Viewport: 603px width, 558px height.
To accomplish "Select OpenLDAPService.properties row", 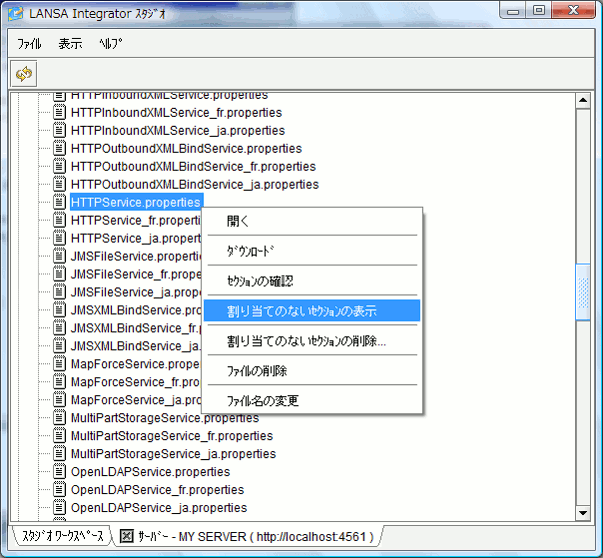I will [150, 471].
